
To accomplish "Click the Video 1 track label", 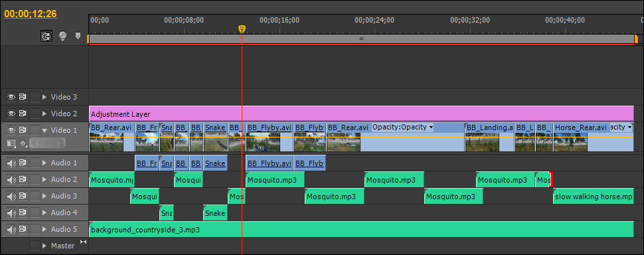I will tap(64, 130).
